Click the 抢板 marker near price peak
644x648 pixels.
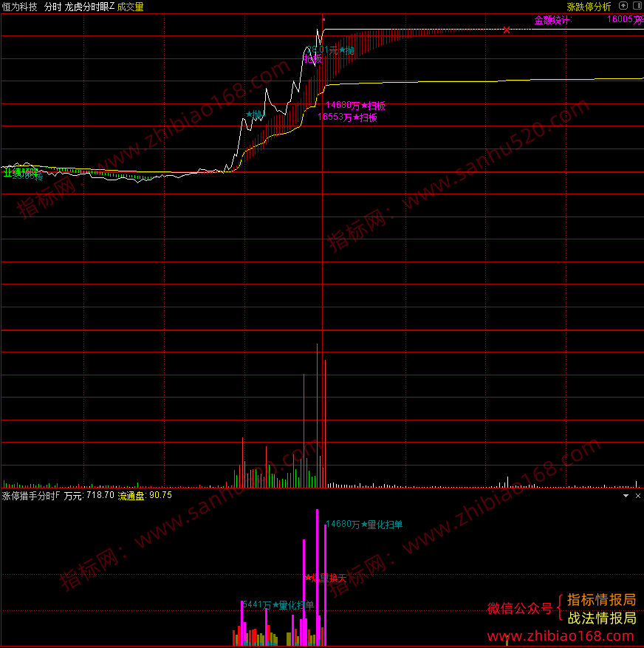click(x=312, y=59)
